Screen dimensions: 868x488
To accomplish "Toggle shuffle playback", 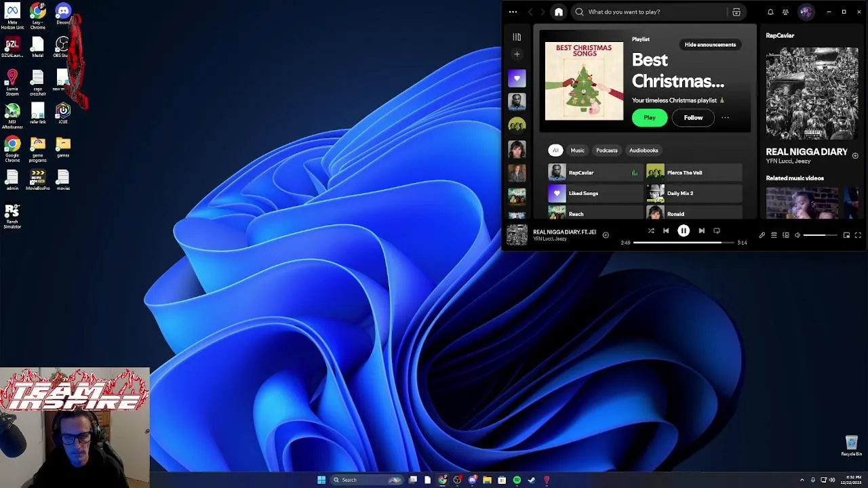I will tap(650, 231).
